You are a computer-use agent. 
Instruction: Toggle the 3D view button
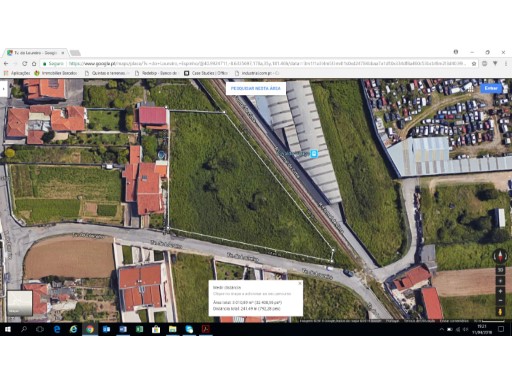(x=500, y=270)
